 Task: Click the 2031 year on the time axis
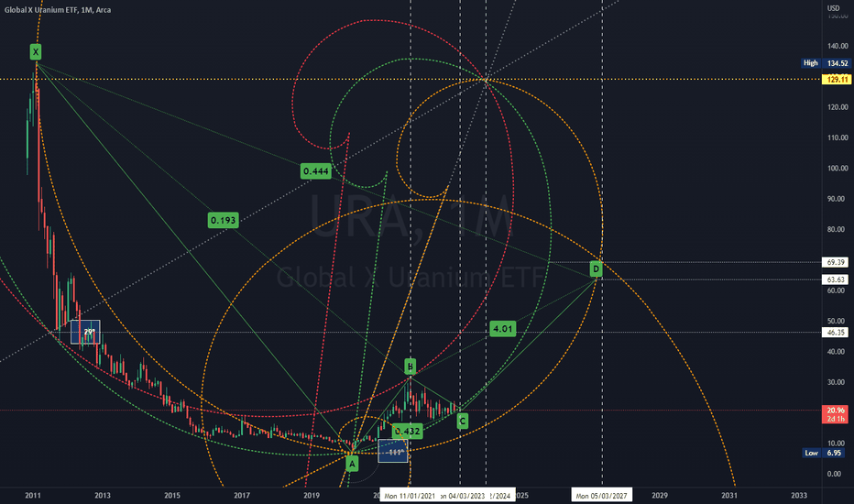(729, 495)
